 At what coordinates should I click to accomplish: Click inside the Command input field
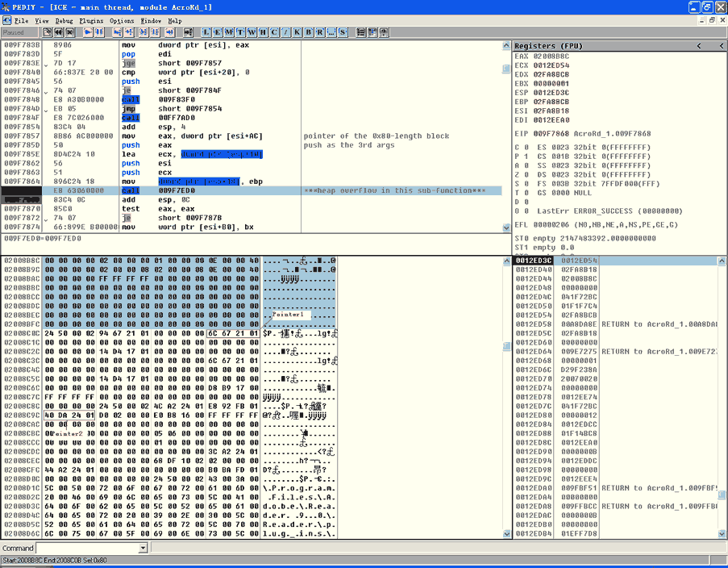point(87,549)
